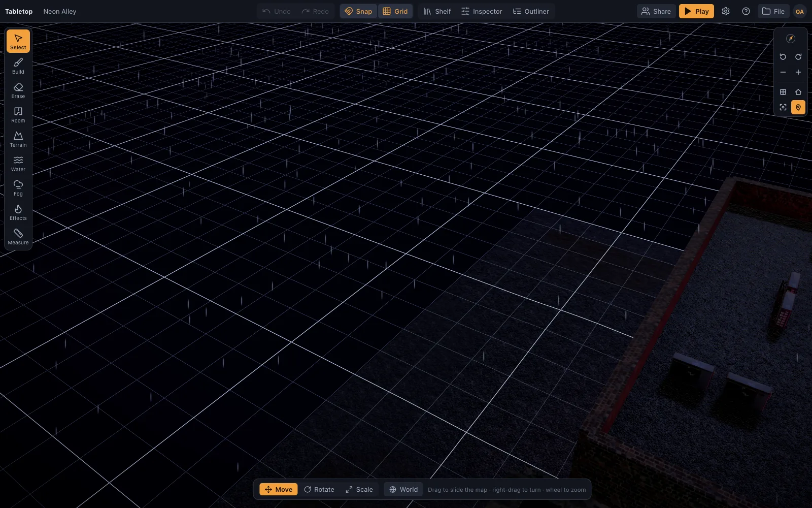
Task: Activate the Erase tool
Action: pyautogui.click(x=18, y=90)
